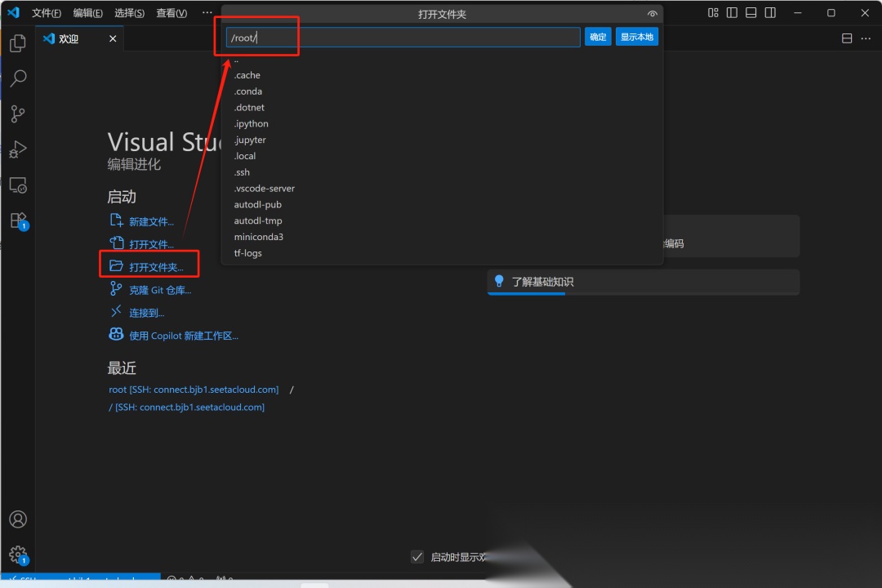
Task: Open Run and Debug view
Action: pyautogui.click(x=18, y=149)
